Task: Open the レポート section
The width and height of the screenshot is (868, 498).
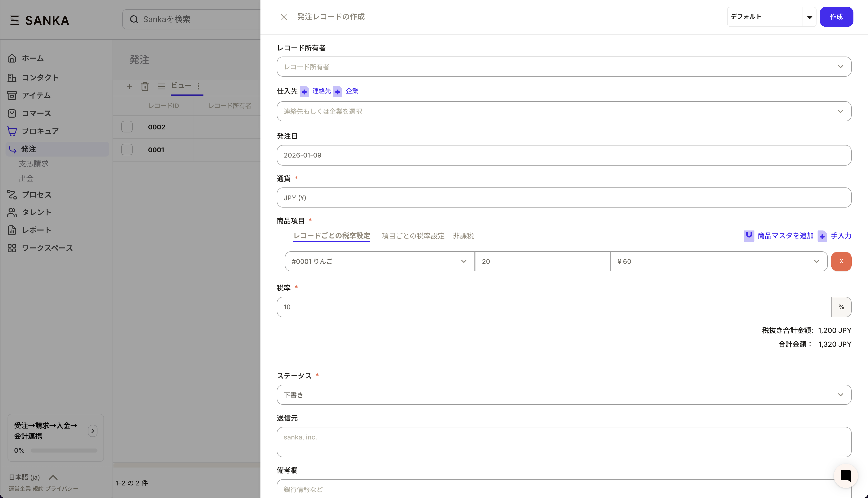Action: pyautogui.click(x=36, y=230)
